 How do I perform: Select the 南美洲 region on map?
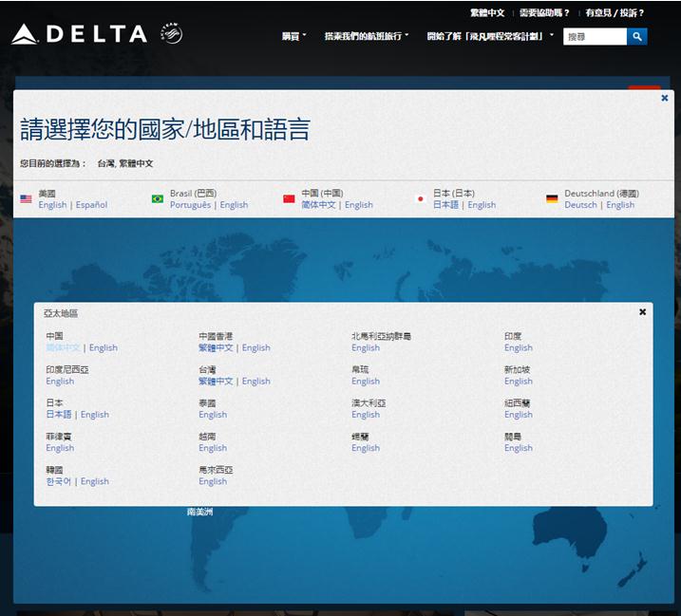coord(200,512)
